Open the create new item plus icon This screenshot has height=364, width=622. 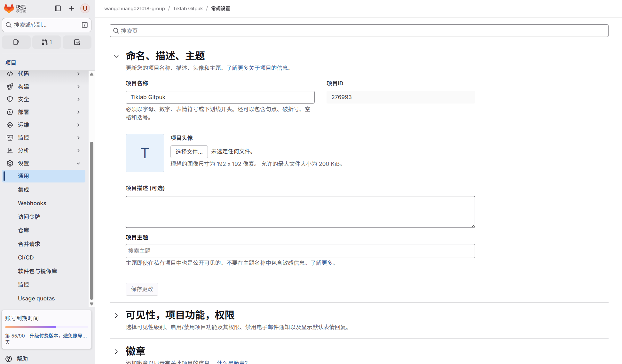(71, 8)
